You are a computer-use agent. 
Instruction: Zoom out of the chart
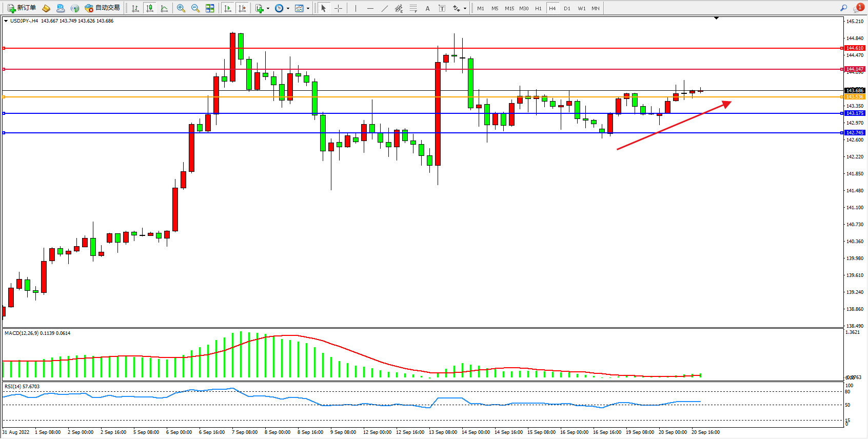pos(195,8)
